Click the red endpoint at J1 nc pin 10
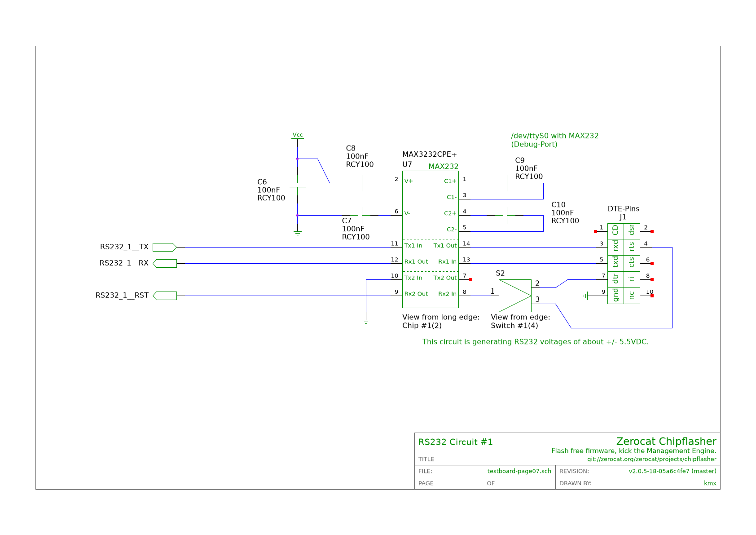Screen dimensions: 756x535 652,296
